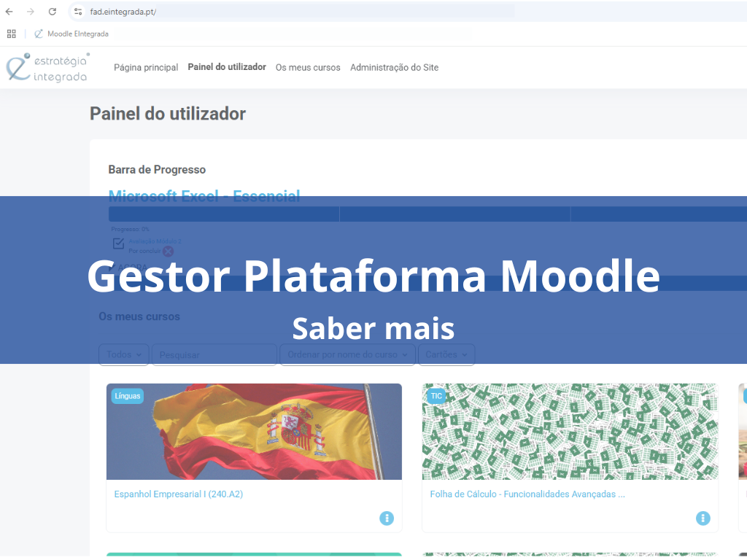This screenshot has width=747, height=560.
Task: Click the Estratégia Integrada logo
Action: click(48, 67)
